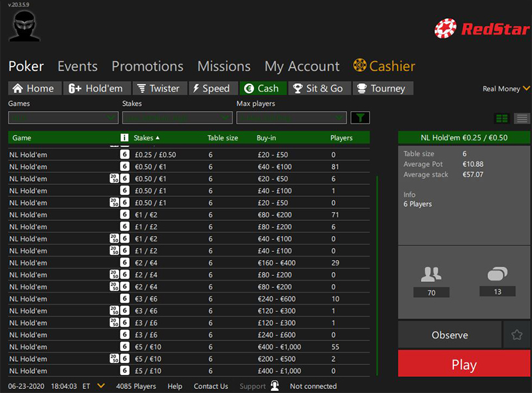Click the 20/50 badge on the €5 / €10 row
This screenshot has width=532, height=393.
tap(114, 358)
